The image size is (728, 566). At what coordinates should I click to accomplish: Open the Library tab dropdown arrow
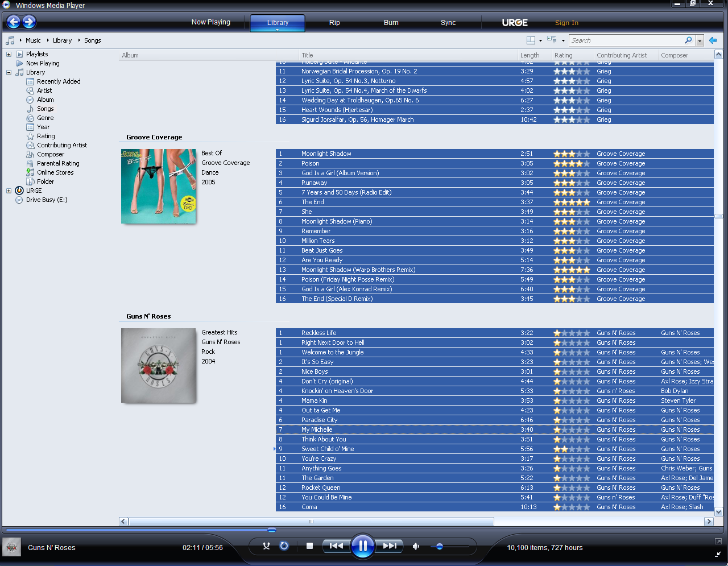coord(278,30)
